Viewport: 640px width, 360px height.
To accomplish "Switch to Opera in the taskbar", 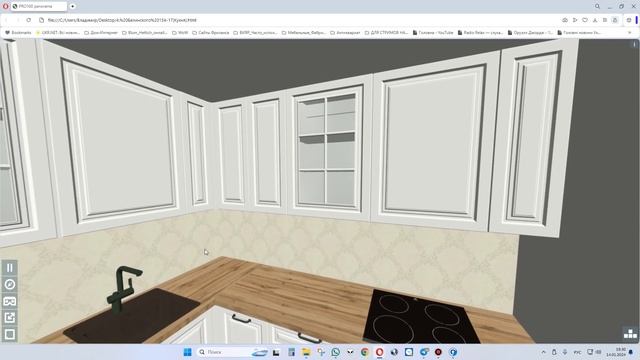I will 379,352.
